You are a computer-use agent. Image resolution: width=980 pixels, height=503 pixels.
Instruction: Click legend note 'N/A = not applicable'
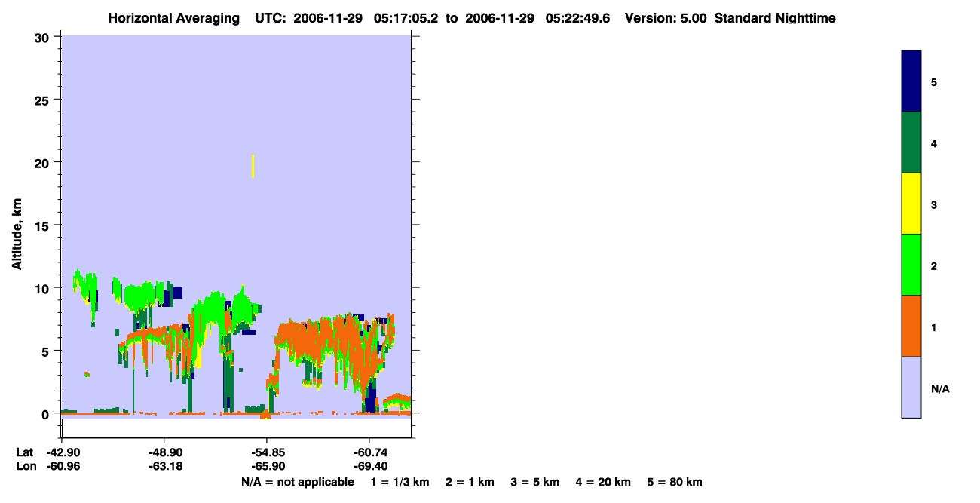[x=298, y=482]
